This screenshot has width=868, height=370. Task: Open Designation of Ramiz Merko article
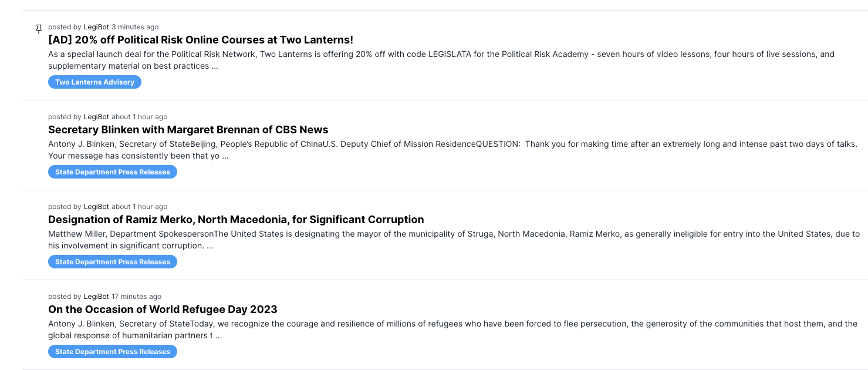click(x=236, y=220)
